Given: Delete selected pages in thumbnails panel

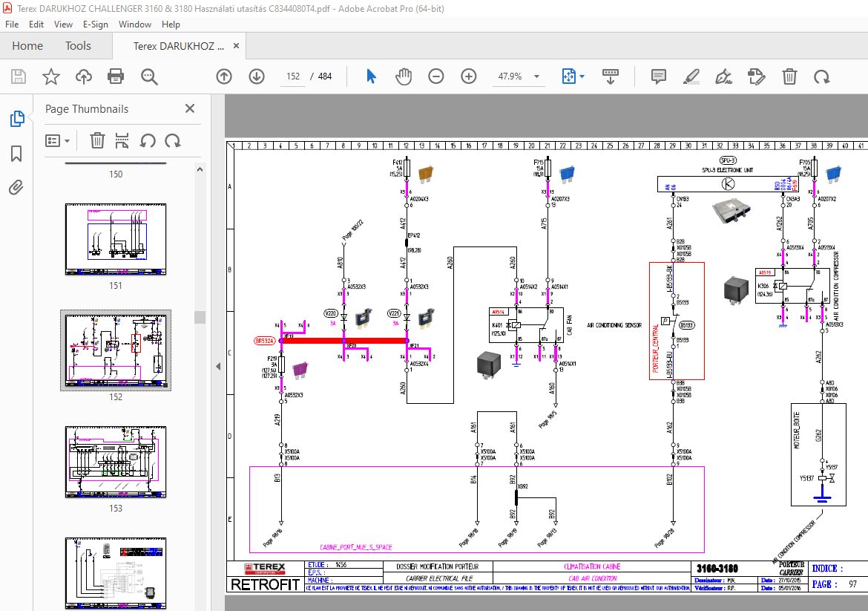Looking at the screenshot, I should 97,141.
